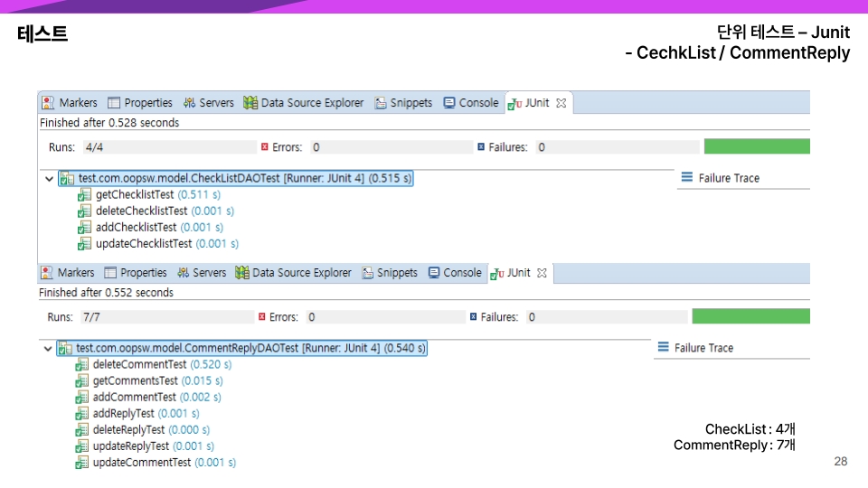Click the lower Failure Trace label
The height and width of the screenshot is (488, 868).
pyautogui.click(x=703, y=348)
